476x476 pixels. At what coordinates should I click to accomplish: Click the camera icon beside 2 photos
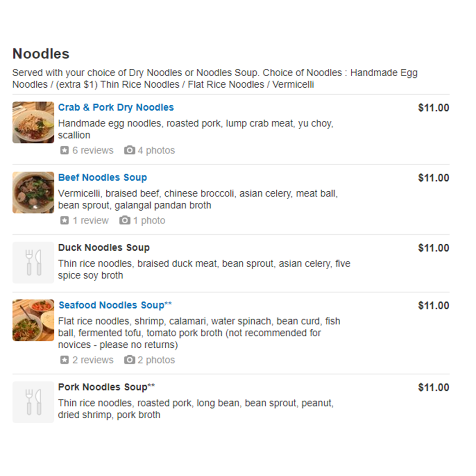[x=129, y=360]
